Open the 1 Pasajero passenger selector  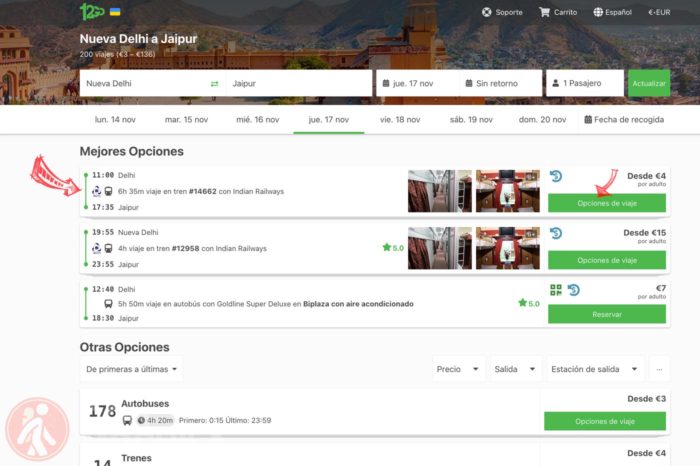point(585,83)
